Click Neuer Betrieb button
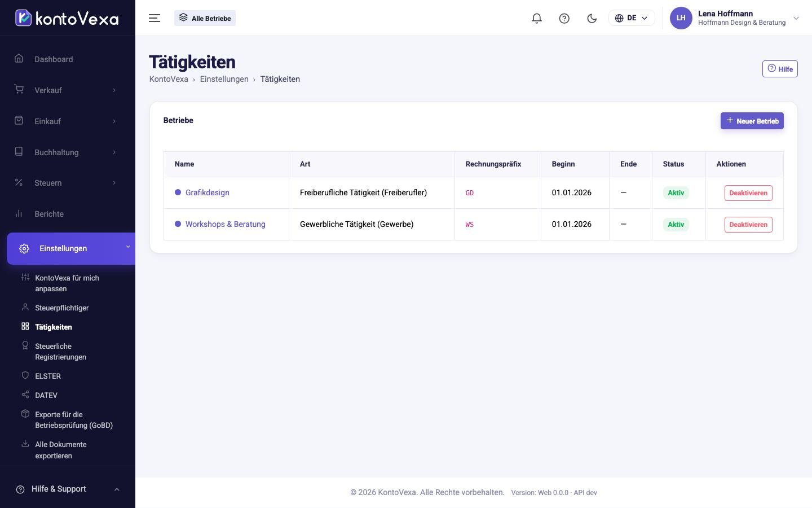This screenshot has width=812, height=508. click(x=752, y=121)
